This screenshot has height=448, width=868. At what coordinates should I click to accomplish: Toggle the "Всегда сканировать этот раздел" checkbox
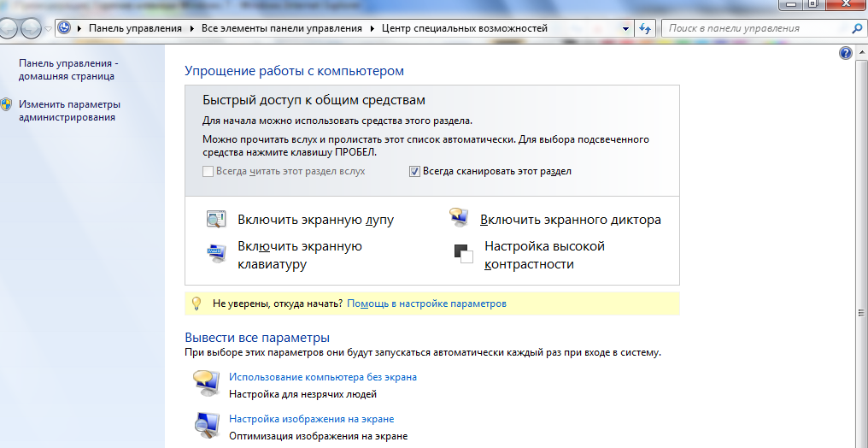[414, 171]
